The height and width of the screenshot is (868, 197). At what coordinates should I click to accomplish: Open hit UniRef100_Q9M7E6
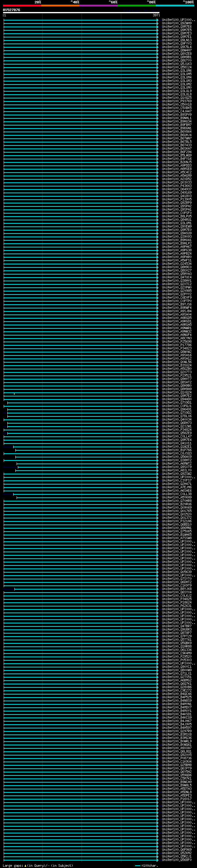176,26
